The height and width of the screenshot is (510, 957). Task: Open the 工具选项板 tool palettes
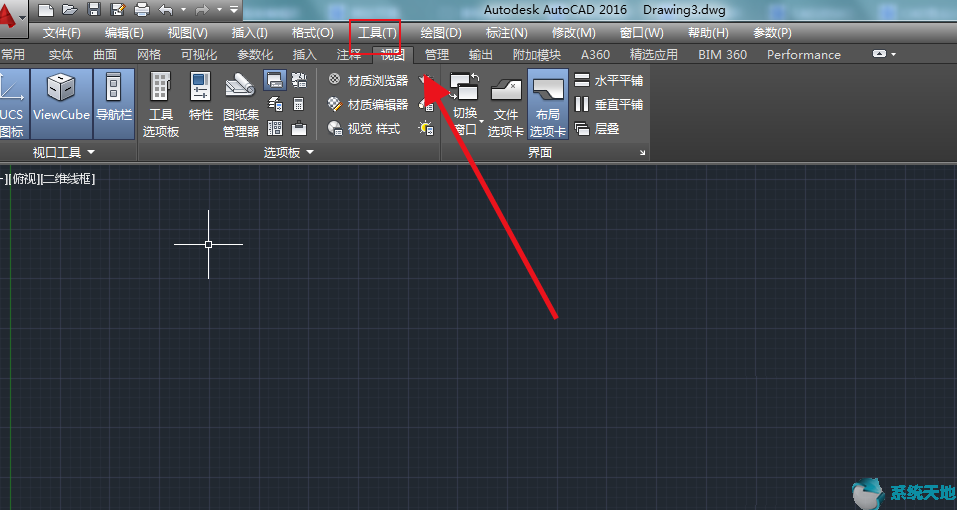pos(161,104)
